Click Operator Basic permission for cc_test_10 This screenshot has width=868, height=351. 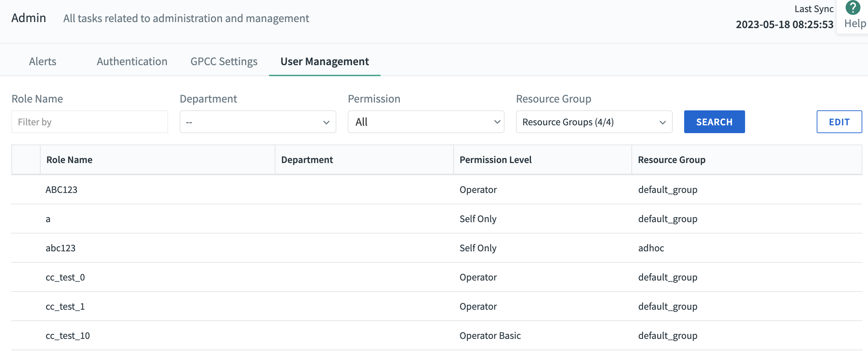[x=490, y=336]
